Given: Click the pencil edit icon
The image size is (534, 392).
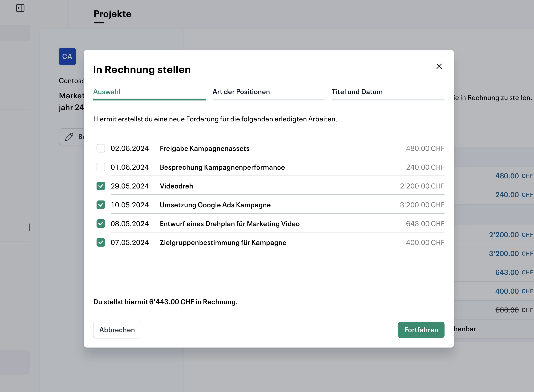Looking at the screenshot, I should (x=69, y=137).
